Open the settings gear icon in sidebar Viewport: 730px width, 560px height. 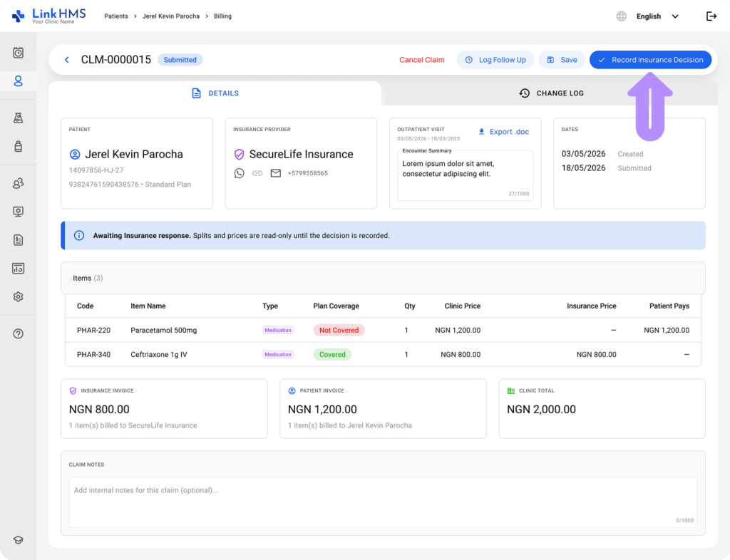click(x=18, y=297)
